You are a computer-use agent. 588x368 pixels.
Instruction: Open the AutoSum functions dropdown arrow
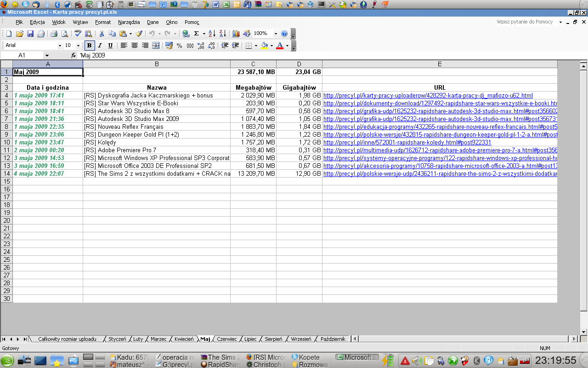coord(204,34)
